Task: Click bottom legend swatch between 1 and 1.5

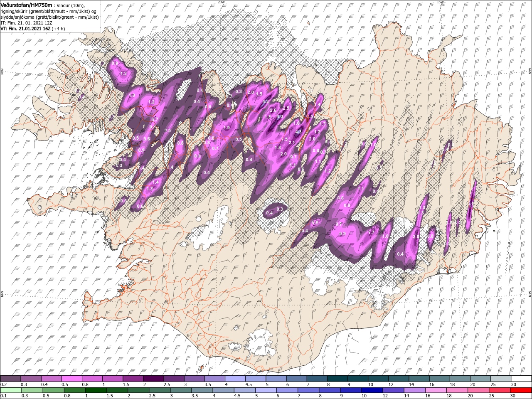Action: click(96, 390)
